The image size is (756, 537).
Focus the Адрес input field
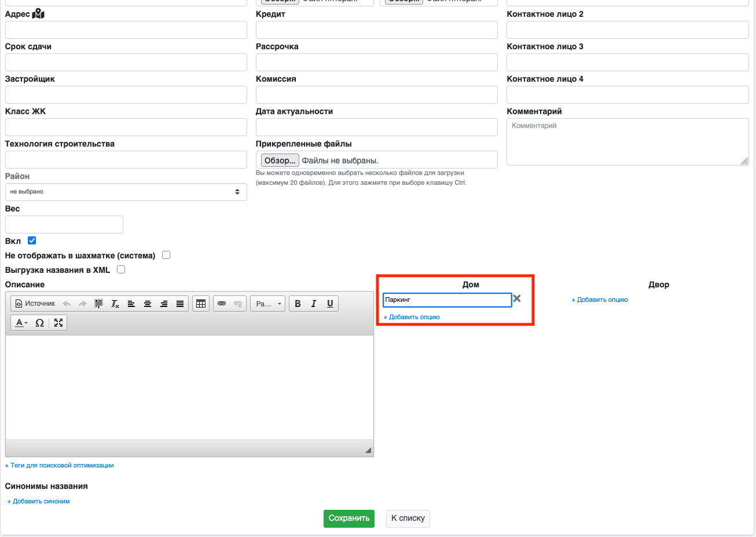pyautogui.click(x=126, y=30)
